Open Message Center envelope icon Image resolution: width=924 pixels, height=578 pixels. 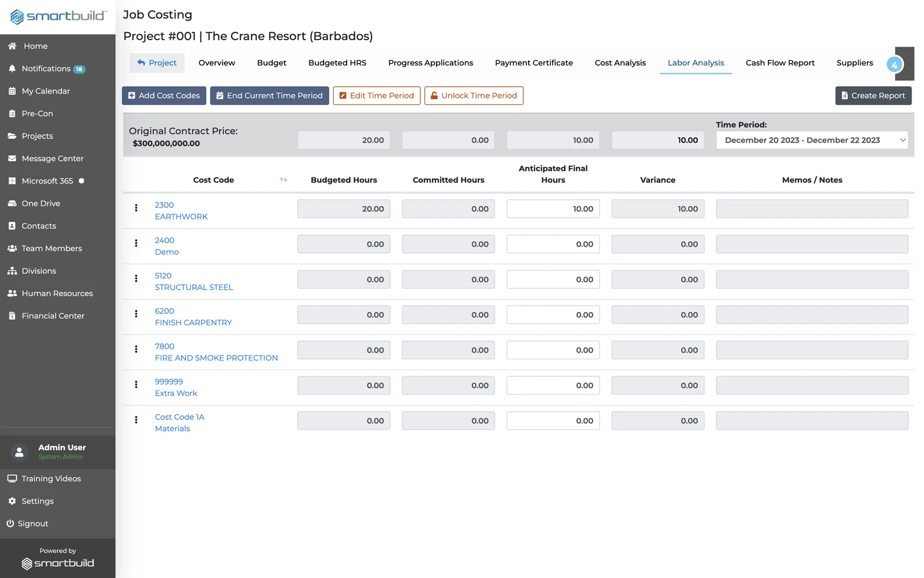pos(12,158)
